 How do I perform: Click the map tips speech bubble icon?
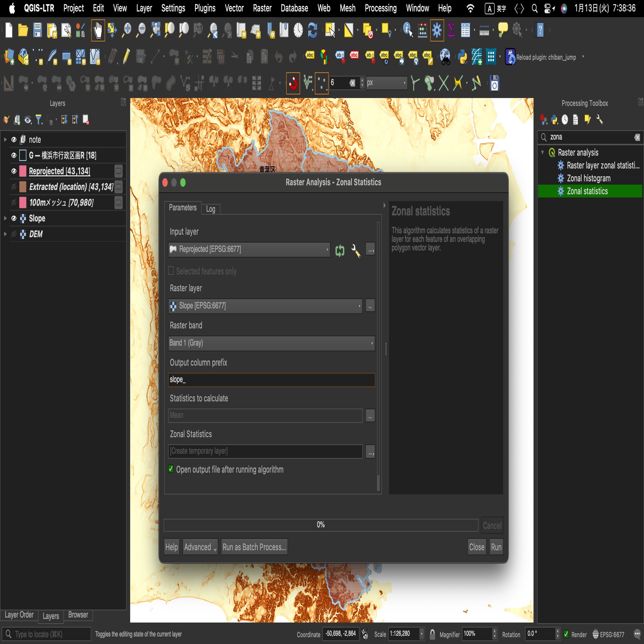pyautogui.click(x=503, y=29)
